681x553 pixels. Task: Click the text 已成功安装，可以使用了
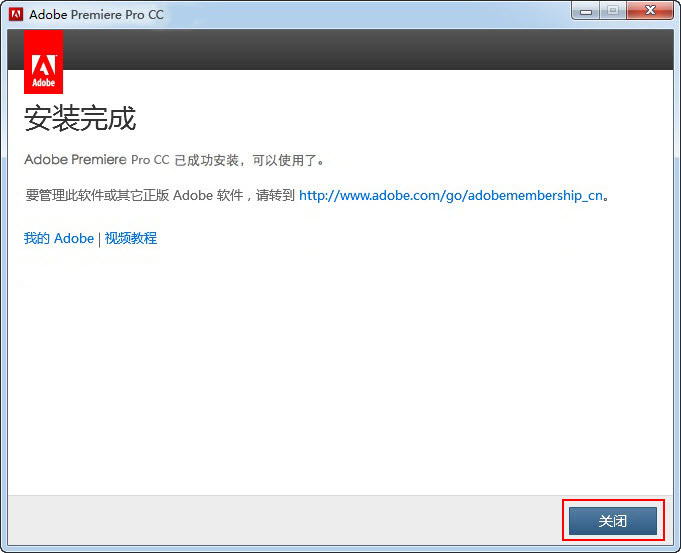(249, 160)
